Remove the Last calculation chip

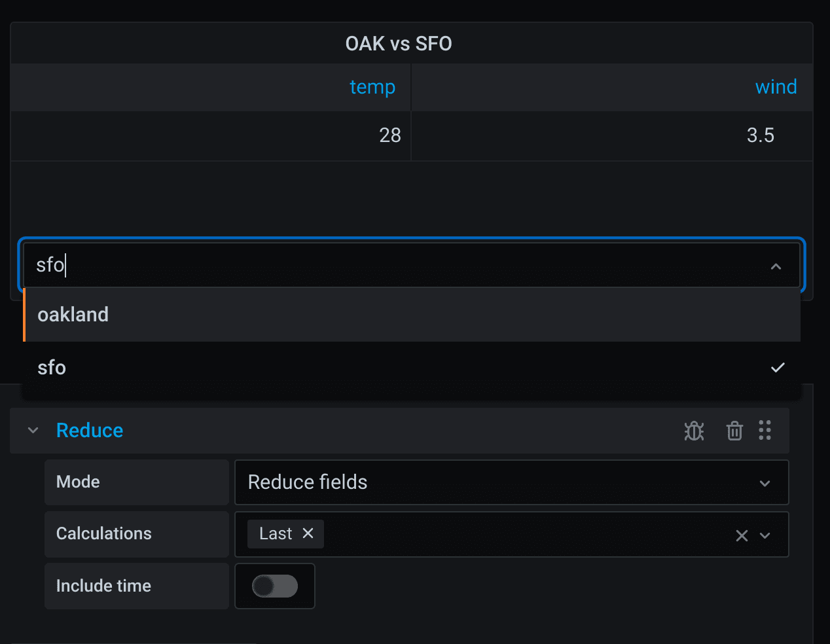pos(308,533)
